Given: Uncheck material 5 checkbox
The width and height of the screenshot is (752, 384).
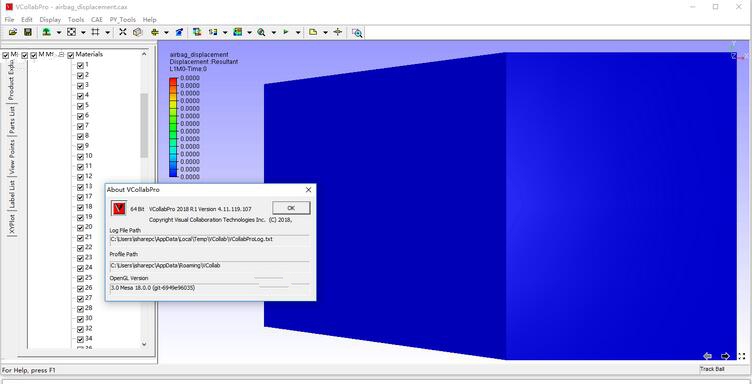Looking at the screenshot, I should [x=80, y=105].
